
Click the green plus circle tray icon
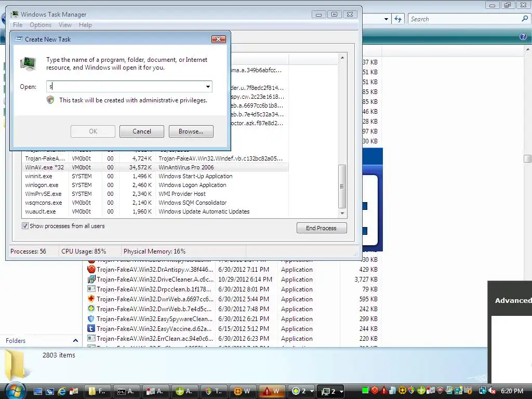[421, 391]
